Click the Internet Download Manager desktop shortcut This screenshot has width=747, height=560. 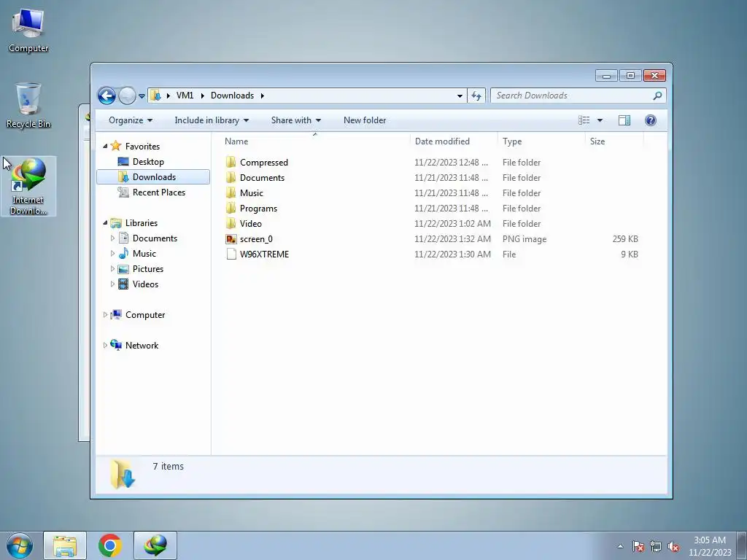click(x=28, y=187)
